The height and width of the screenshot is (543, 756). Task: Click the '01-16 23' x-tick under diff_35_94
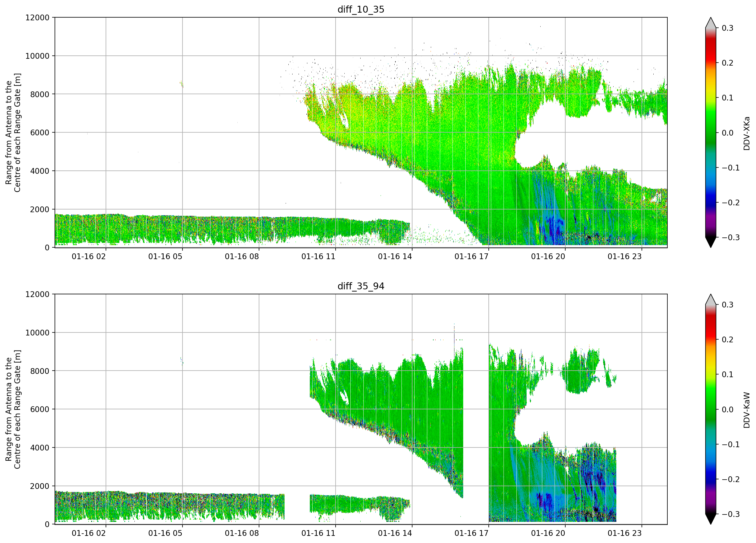[625, 533]
